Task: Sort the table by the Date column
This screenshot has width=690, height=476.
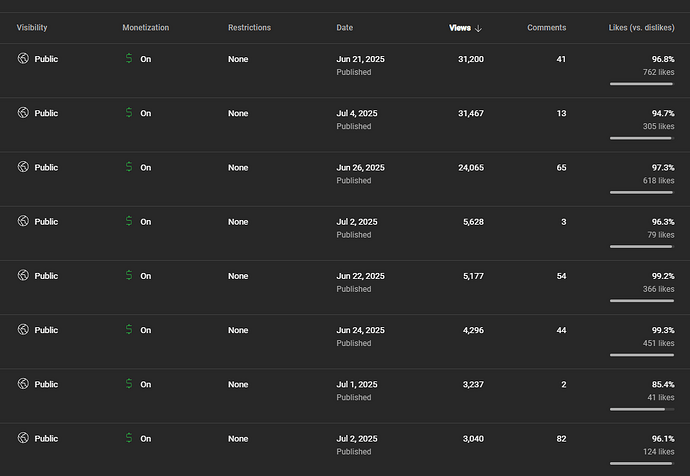Action: [x=344, y=28]
